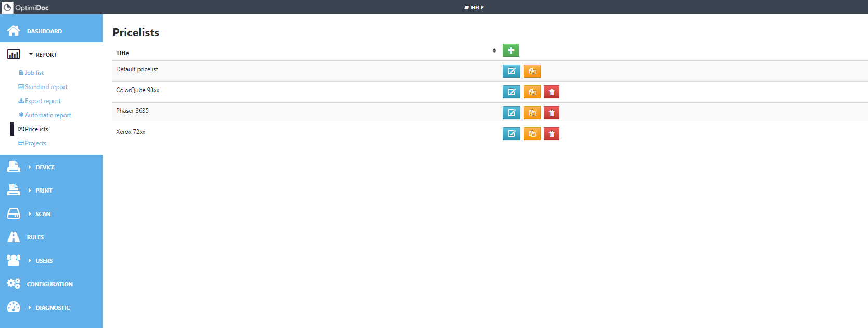This screenshot has height=328, width=868.
Task: Go to the Job list report
Action: (x=34, y=73)
